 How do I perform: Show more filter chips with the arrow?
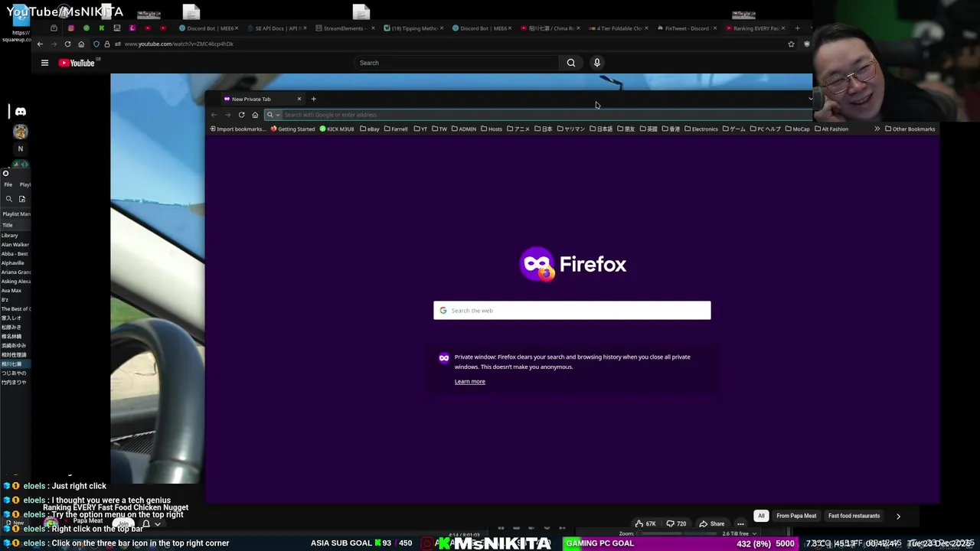pos(898,516)
